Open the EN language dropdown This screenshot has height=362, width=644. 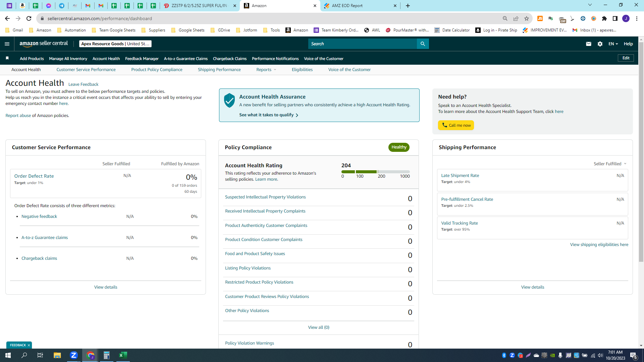(613, 44)
